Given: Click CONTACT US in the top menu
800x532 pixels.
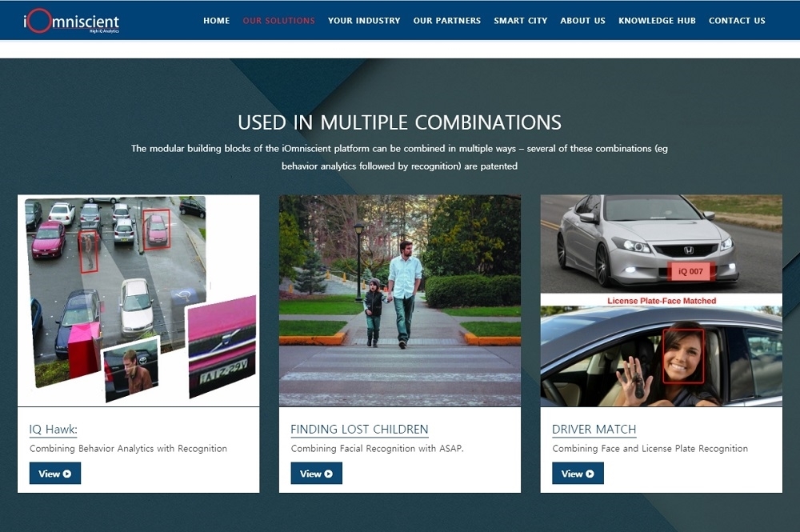Looking at the screenshot, I should coord(737,21).
